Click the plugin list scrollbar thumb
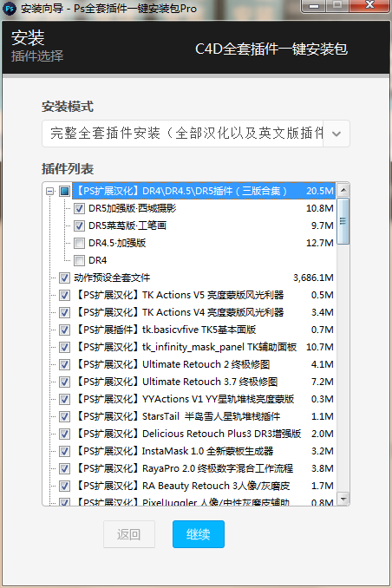Image resolution: width=392 pixels, height=588 pixels. pos(343,221)
